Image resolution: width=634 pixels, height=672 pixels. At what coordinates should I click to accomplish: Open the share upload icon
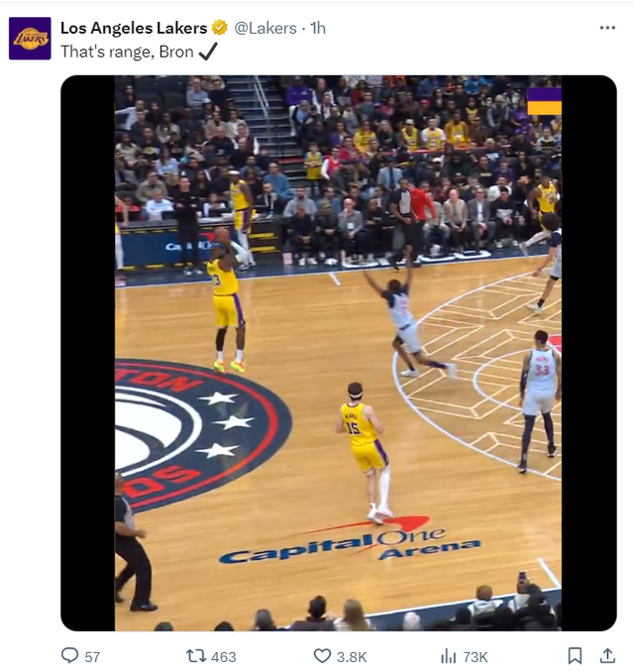(607, 656)
